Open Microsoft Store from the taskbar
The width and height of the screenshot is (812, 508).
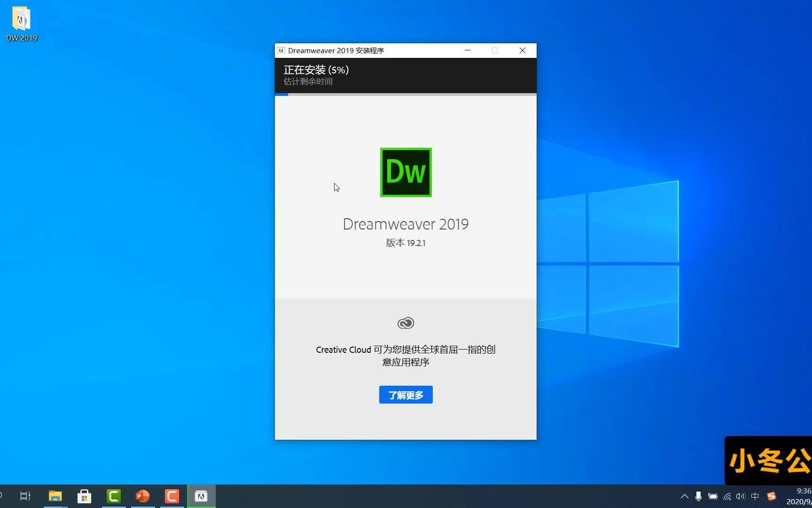(x=84, y=496)
